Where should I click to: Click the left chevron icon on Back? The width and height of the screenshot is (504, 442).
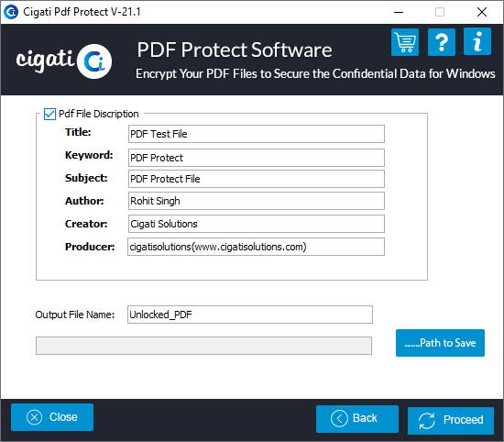tap(339, 418)
